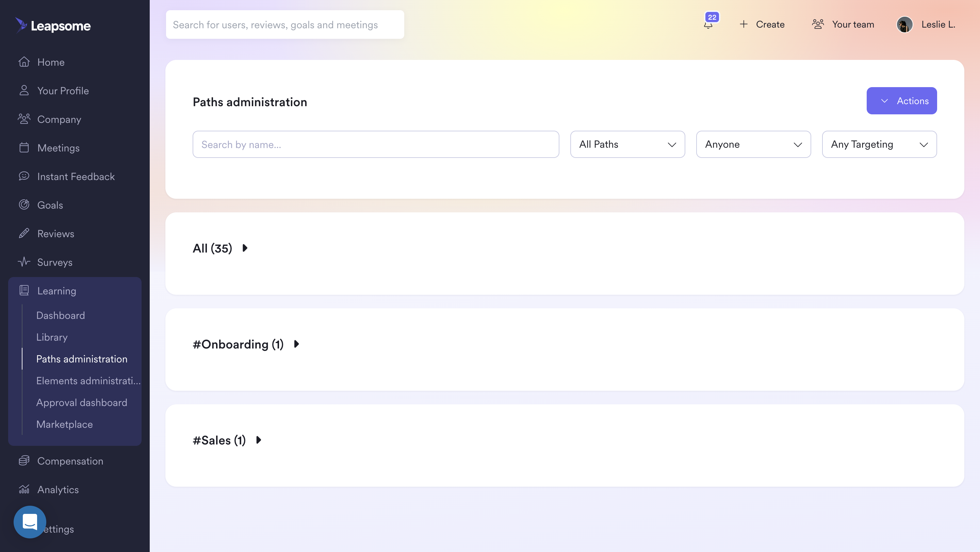
Task: Open Approval dashboard submenu item
Action: coord(81,402)
